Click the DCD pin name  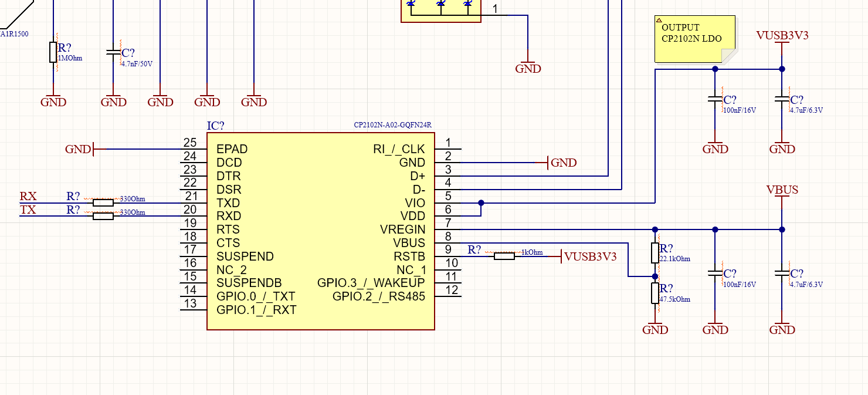(229, 163)
